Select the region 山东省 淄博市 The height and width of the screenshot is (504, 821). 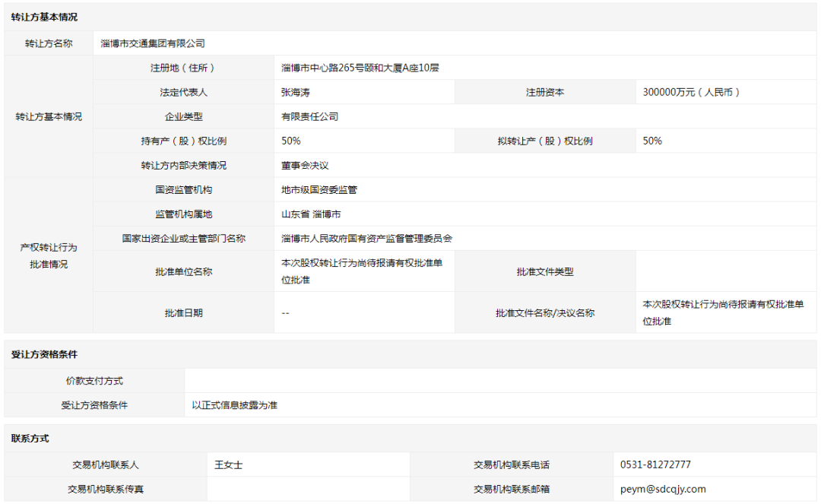(x=308, y=214)
